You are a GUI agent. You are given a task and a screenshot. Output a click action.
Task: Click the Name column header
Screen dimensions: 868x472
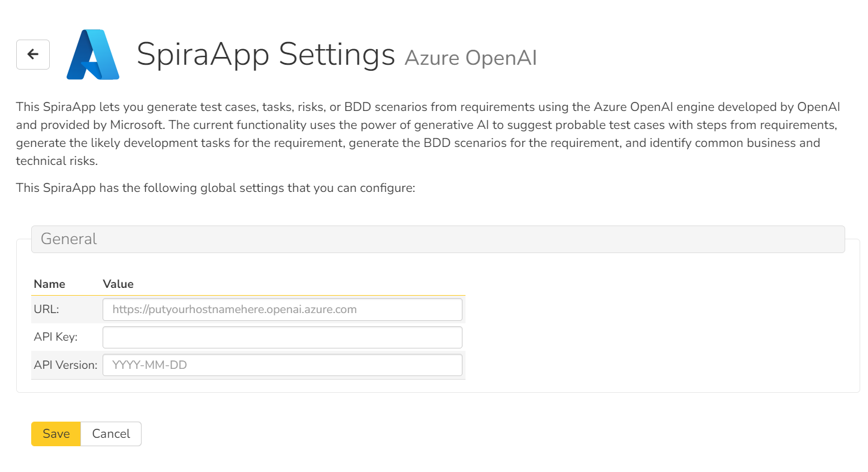click(49, 284)
